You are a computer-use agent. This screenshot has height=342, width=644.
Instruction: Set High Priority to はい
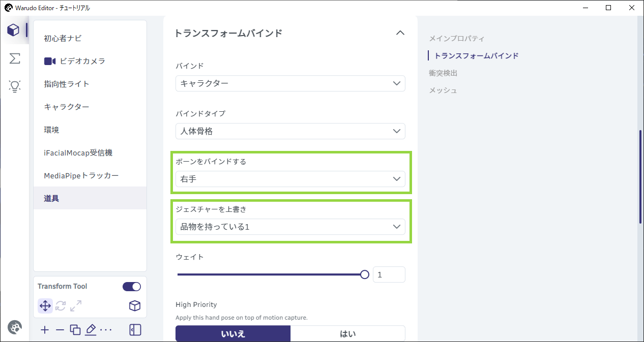348,334
